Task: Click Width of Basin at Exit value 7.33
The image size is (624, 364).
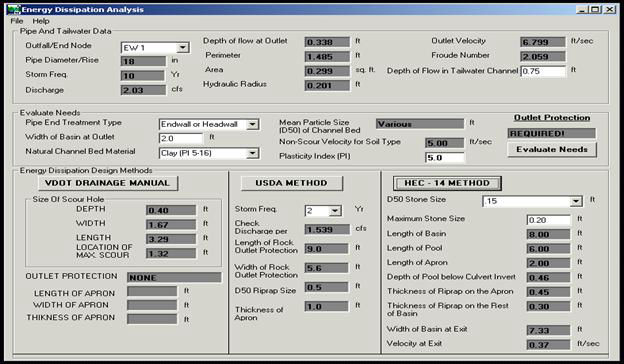Action: (548, 330)
